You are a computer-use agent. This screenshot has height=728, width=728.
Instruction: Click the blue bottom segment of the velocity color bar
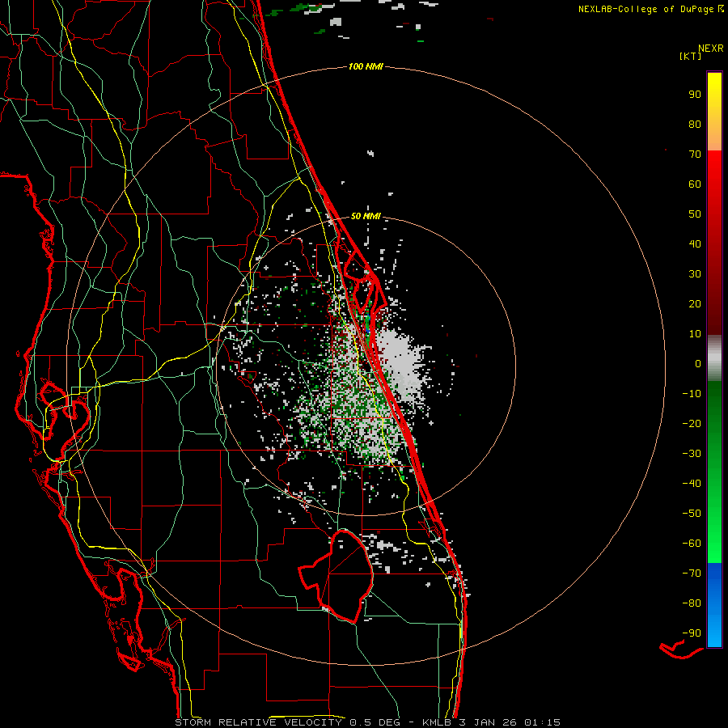(714, 605)
